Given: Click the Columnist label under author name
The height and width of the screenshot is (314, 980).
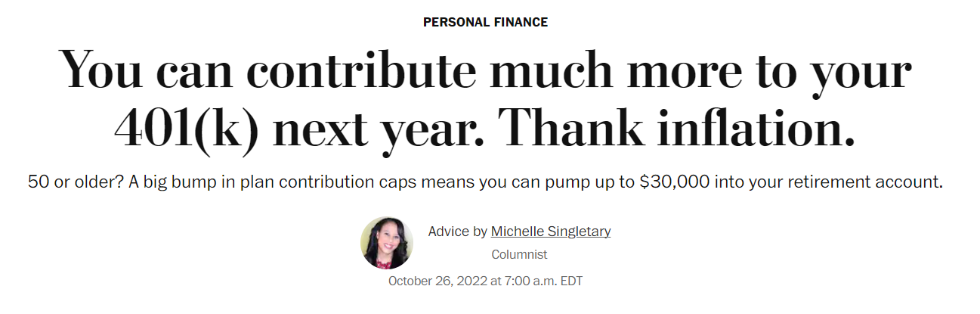Looking at the screenshot, I should [x=519, y=255].
